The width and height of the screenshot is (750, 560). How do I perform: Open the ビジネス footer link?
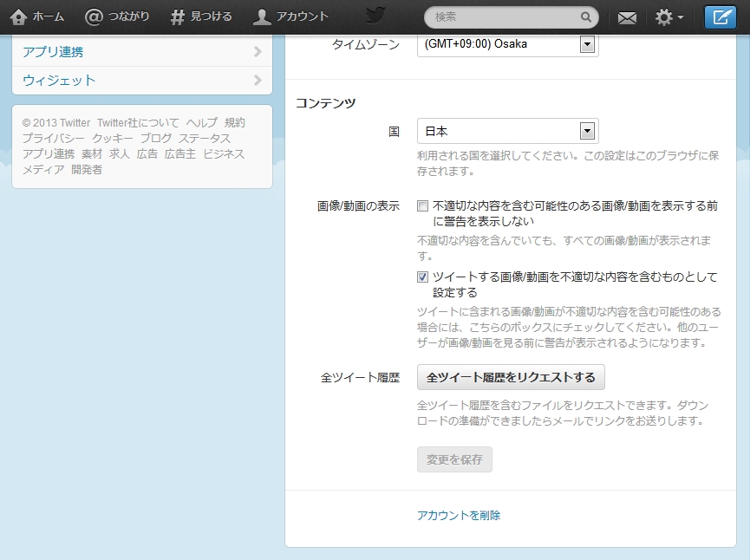(224, 154)
